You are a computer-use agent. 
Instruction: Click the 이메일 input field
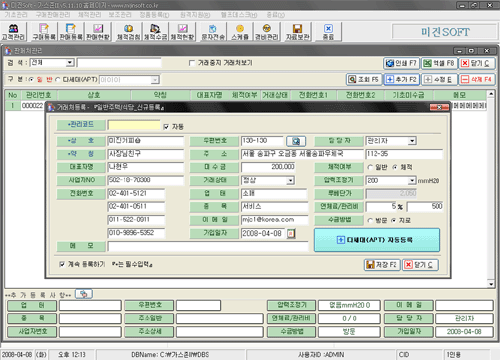coord(275,220)
